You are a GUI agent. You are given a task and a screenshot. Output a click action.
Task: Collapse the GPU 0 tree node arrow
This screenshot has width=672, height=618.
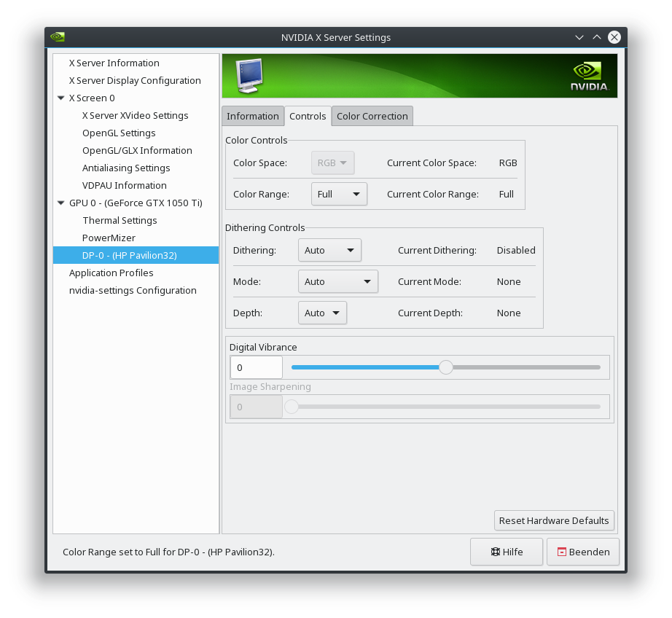pos(60,203)
